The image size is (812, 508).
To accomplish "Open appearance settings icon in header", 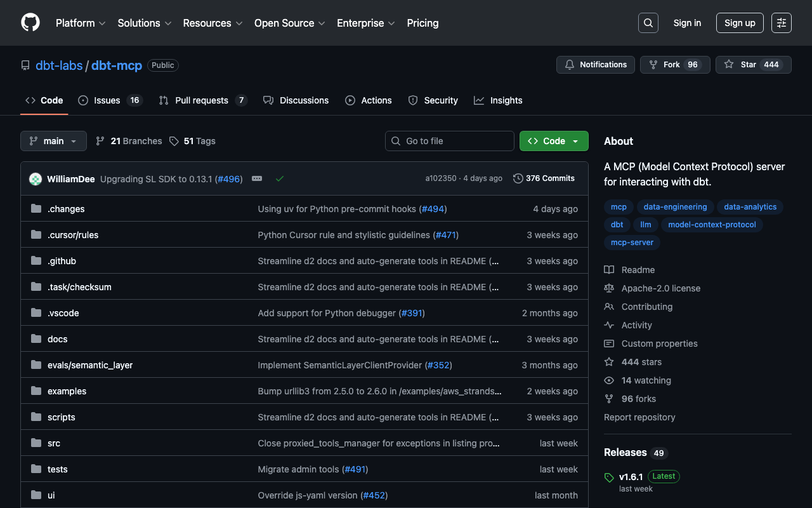I will tap(781, 23).
